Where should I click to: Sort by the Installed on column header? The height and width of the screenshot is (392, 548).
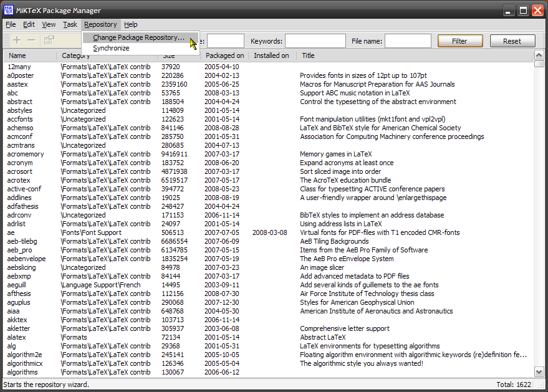pyautogui.click(x=271, y=55)
